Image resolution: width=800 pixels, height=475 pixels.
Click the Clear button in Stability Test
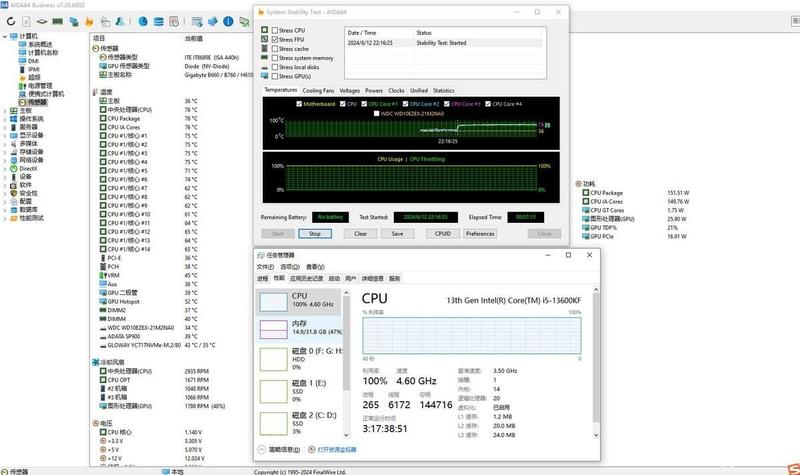click(360, 233)
